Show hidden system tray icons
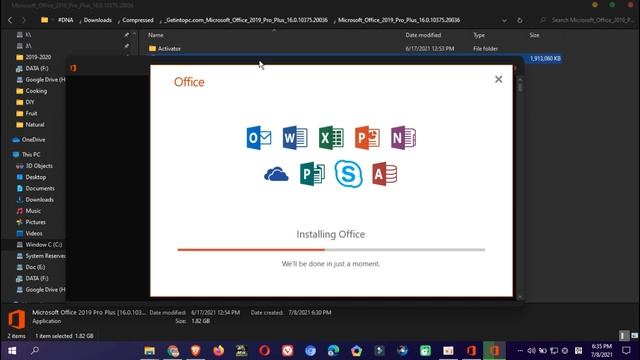The width and height of the screenshot is (640, 360). click(520, 351)
